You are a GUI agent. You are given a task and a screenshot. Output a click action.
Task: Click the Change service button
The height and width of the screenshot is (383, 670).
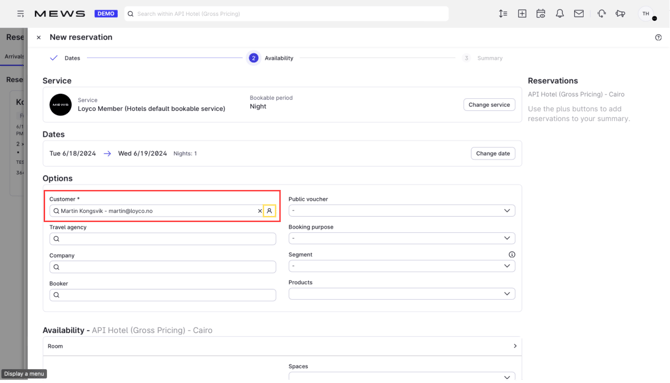[x=489, y=105]
